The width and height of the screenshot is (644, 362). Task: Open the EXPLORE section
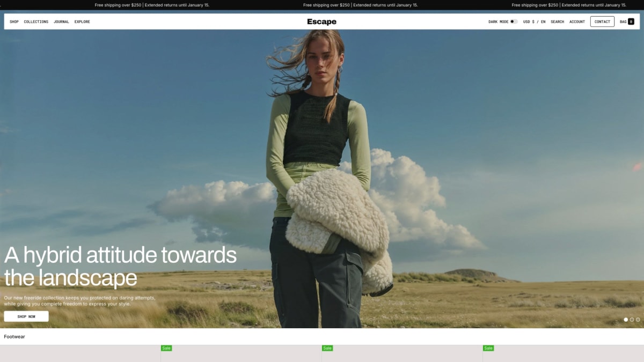pos(82,21)
